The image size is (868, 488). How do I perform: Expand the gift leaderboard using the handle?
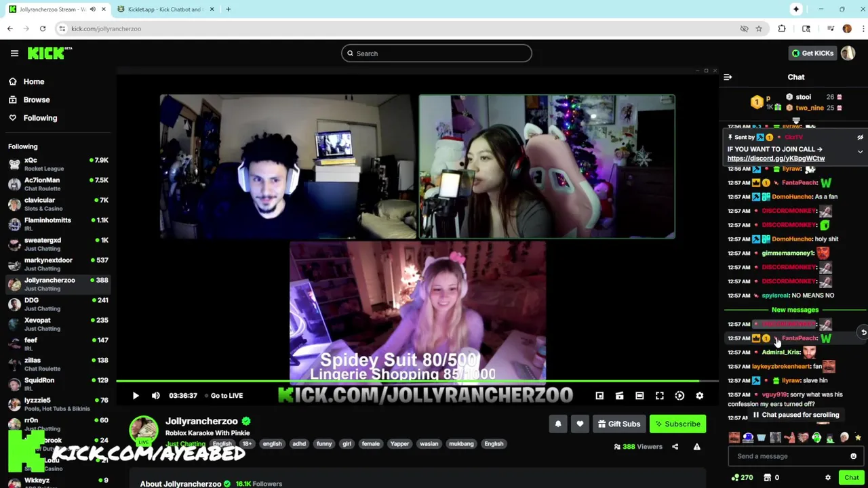(x=796, y=121)
